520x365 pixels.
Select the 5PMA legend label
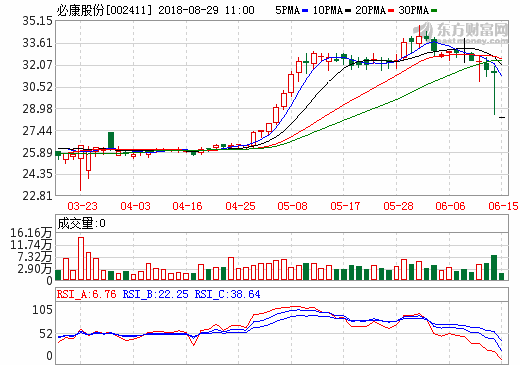(287, 10)
